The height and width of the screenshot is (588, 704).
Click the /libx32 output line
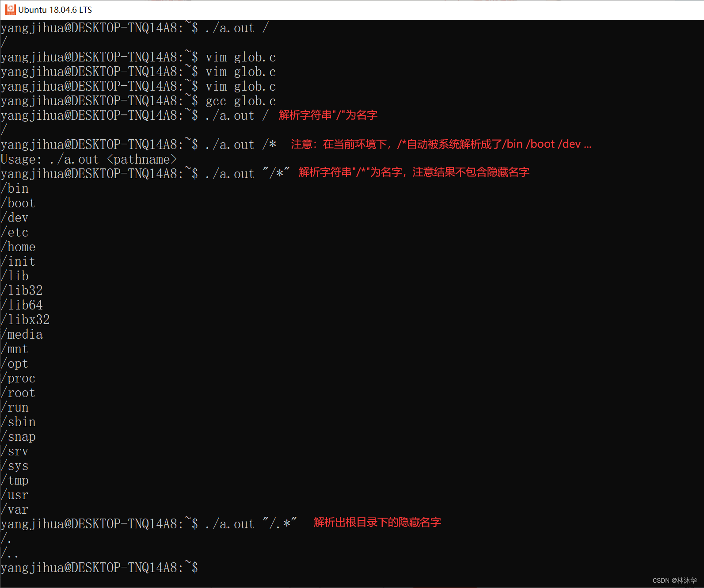[x=25, y=320]
